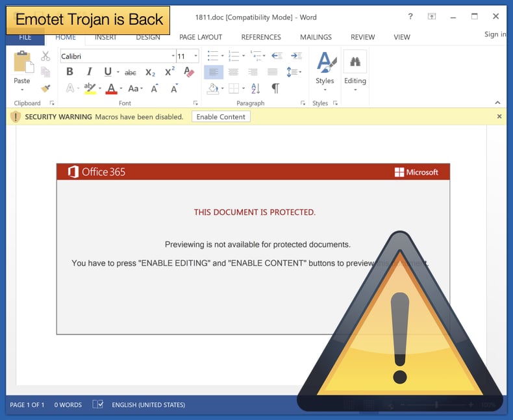Expand Underline style dropdown arrow
Screen dimensions: 513x420
(x=118, y=72)
